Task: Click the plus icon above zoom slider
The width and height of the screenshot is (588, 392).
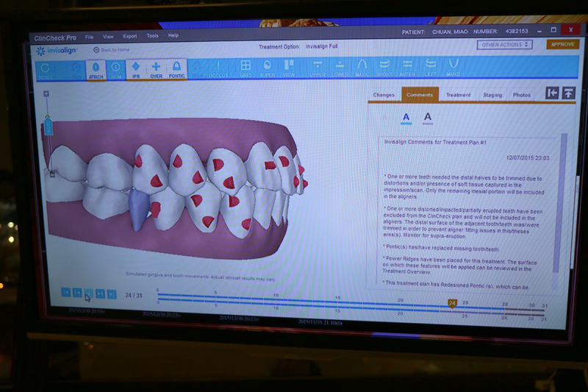Action: pos(46,93)
